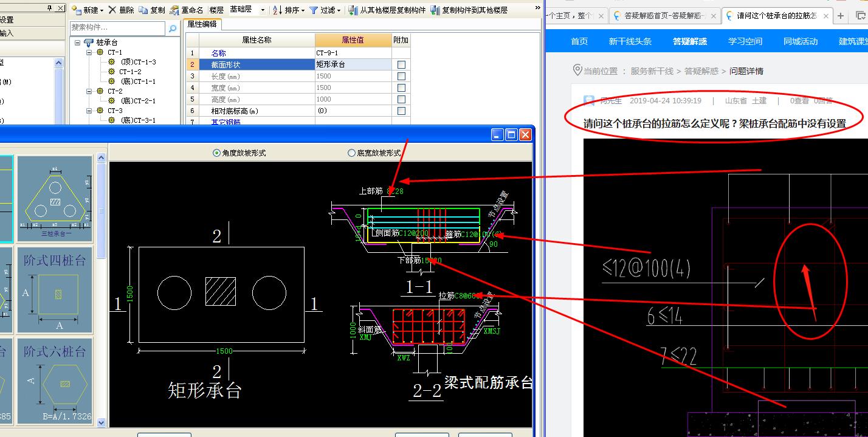Open 学习空间 in site navigation
868x437 pixels.
[x=745, y=41]
